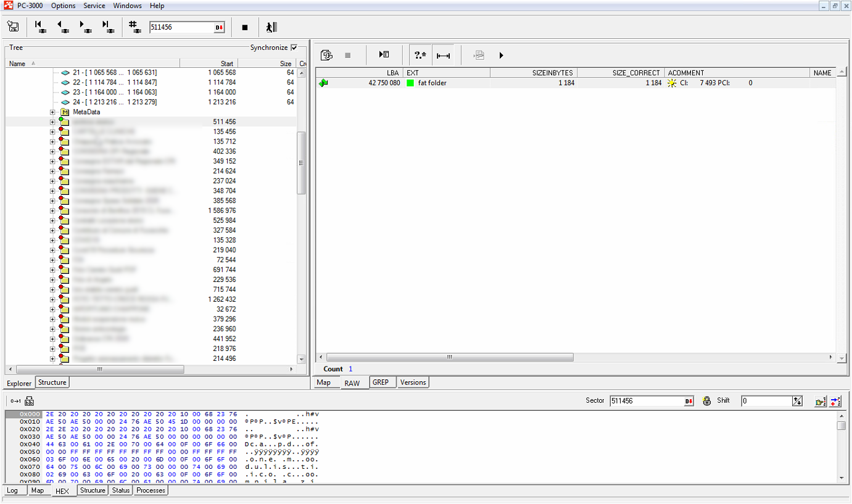The height and width of the screenshot is (504, 852).
Task: Click the exit icon with running figure
Action: point(271,27)
